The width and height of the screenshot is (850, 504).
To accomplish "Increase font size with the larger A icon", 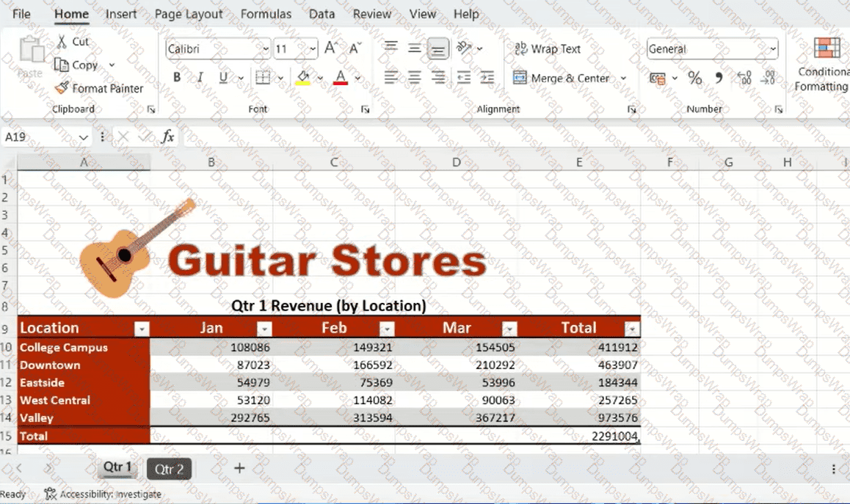I will point(331,48).
